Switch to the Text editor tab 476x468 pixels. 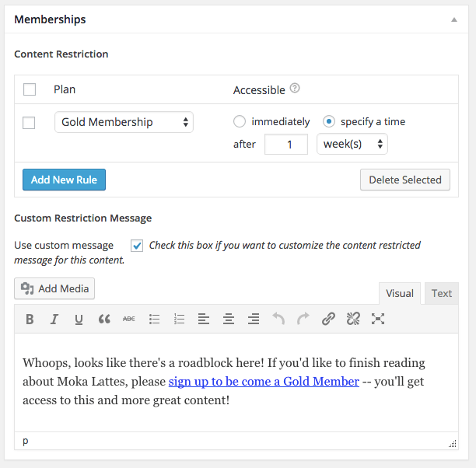[x=441, y=293]
